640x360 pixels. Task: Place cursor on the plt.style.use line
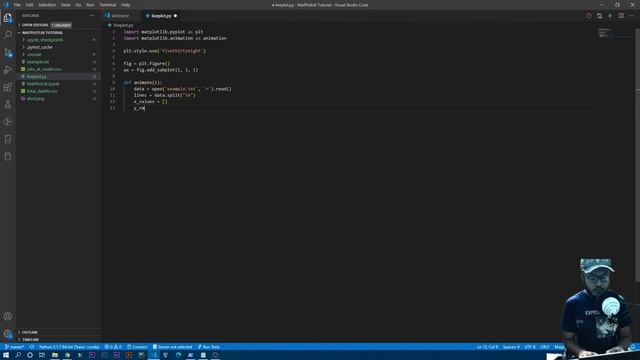pos(165,51)
